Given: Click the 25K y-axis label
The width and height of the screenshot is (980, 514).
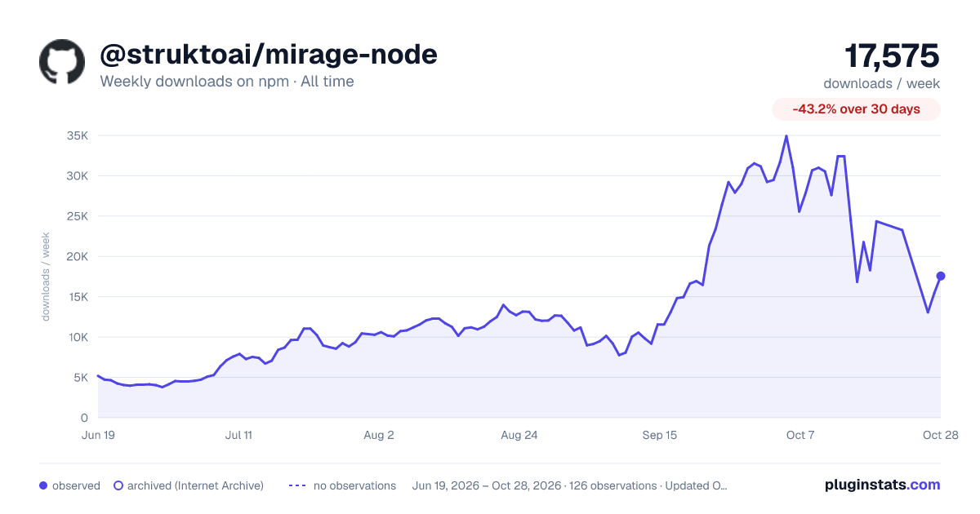Looking at the screenshot, I should [77, 216].
